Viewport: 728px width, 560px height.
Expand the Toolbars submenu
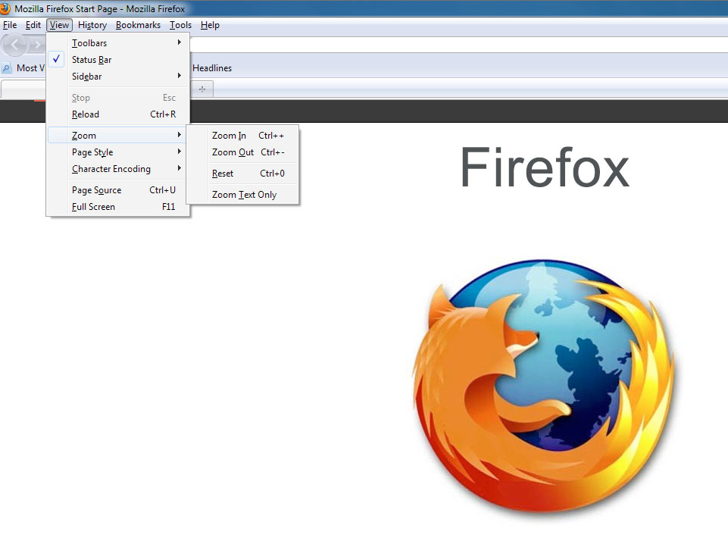118,42
